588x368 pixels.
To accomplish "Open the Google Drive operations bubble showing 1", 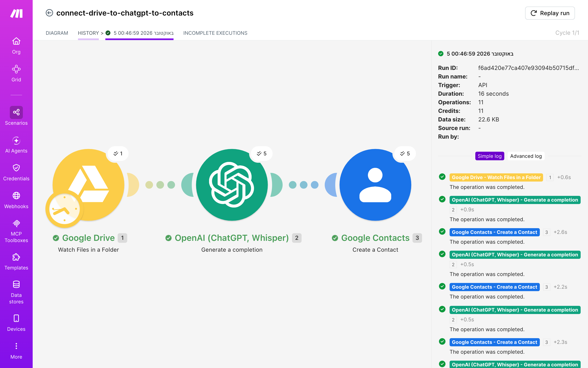I will tap(118, 154).
